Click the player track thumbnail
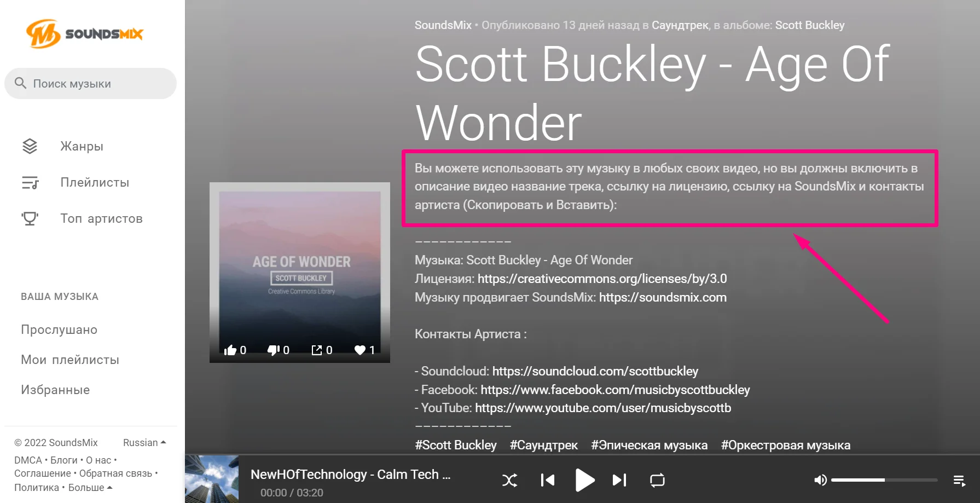Screen dimensions: 980x503 pyautogui.click(x=212, y=479)
